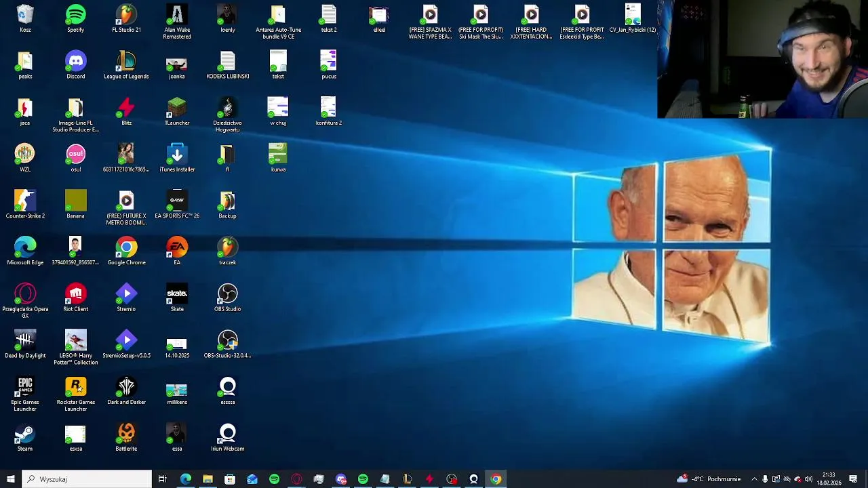This screenshot has height=488, width=868.
Task: Open the Windows Start menu
Action: tap(10, 479)
